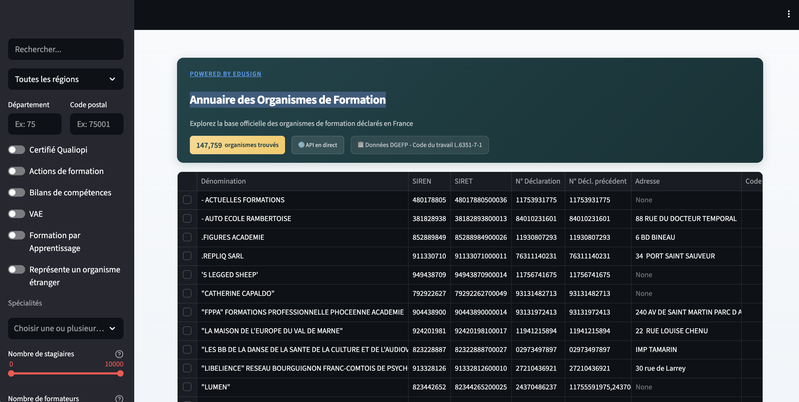Screen dimensions: 799x402
Task: Click help icon next to Nombre de stagiaires
Action: click(119, 354)
